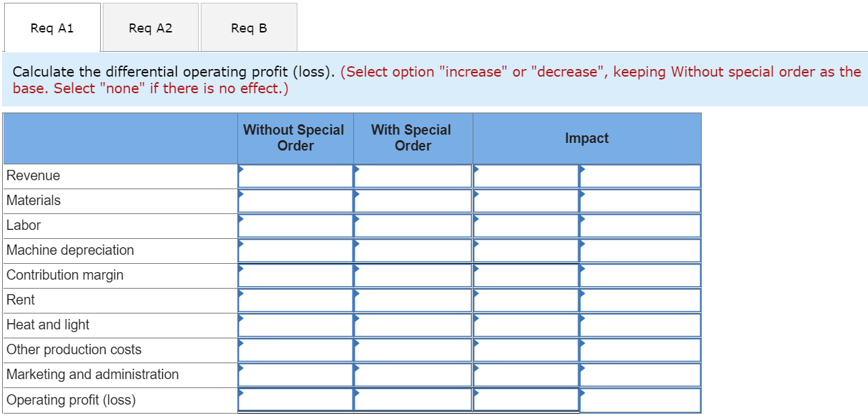Click the Rent row label

[21, 300]
